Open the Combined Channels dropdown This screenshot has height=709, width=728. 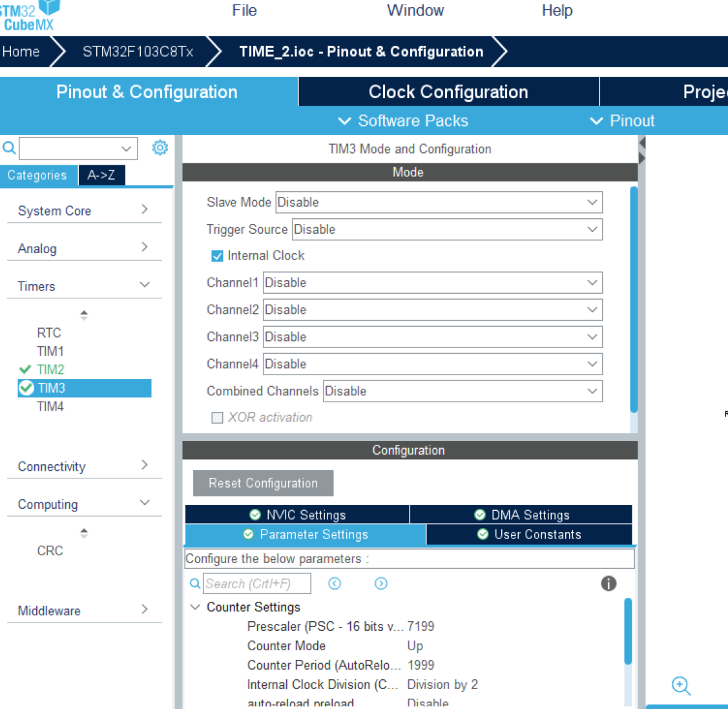(463, 391)
